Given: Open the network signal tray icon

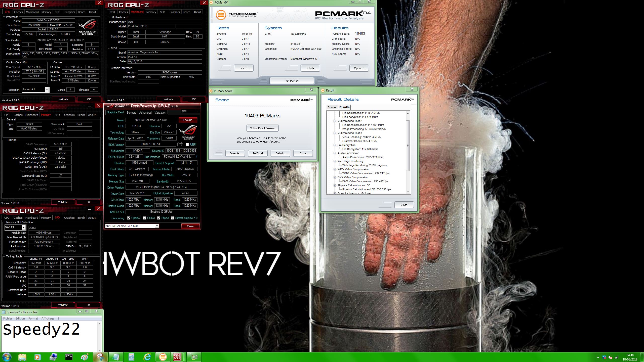Looking at the screenshot, I should (616, 357).
